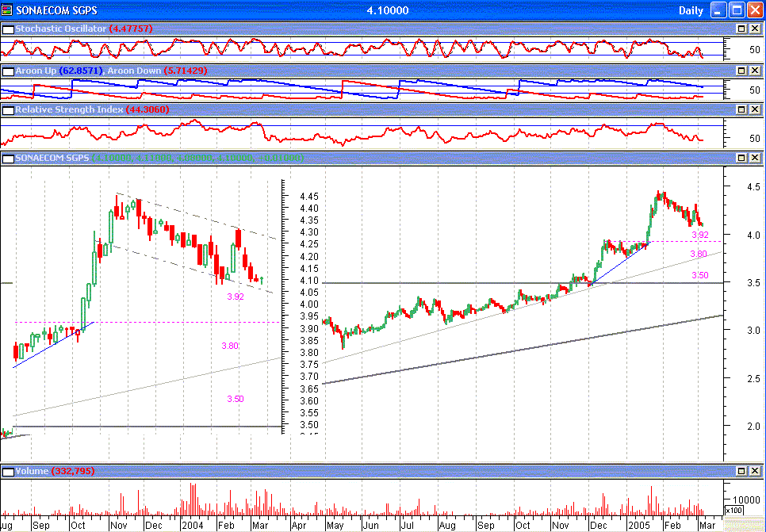Close the Aroon Up/Down panel

[x=755, y=71]
